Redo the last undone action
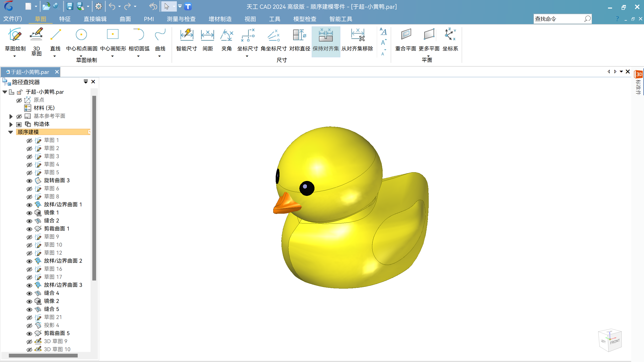Screen dimensions: 644x362 click(128, 7)
